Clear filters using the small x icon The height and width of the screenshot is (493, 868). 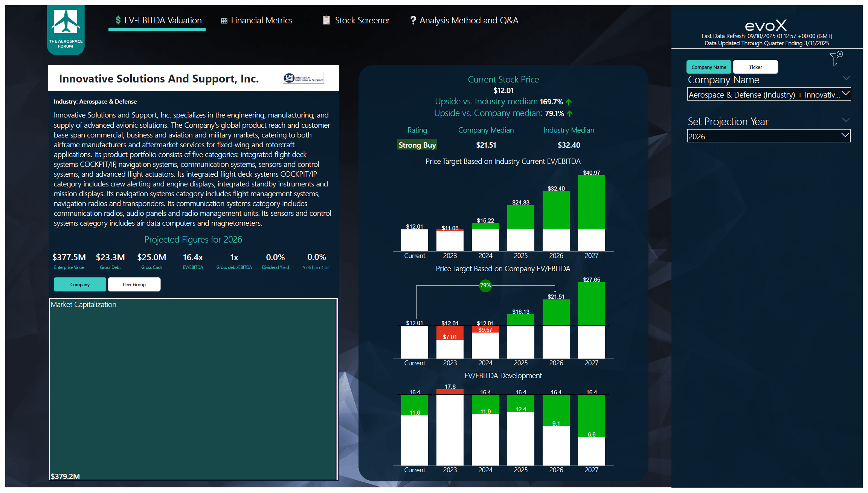tap(841, 54)
